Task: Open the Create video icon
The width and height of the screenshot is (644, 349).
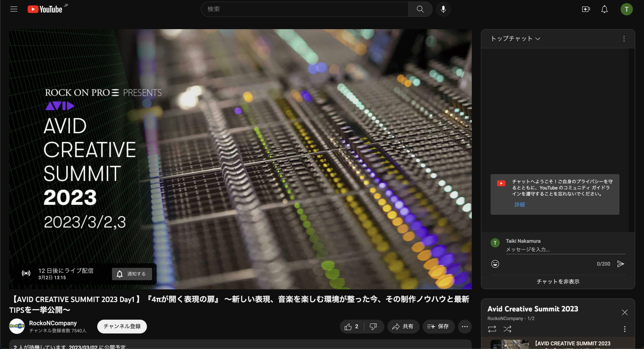Action: pyautogui.click(x=586, y=9)
